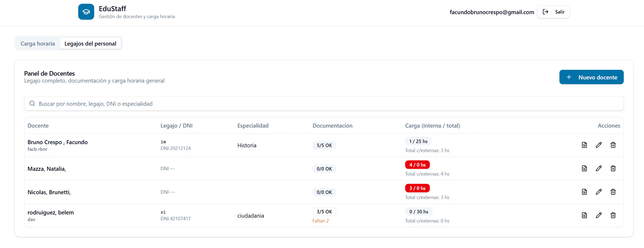Focus the Buscar por nombre search field

[x=324, y=103]
